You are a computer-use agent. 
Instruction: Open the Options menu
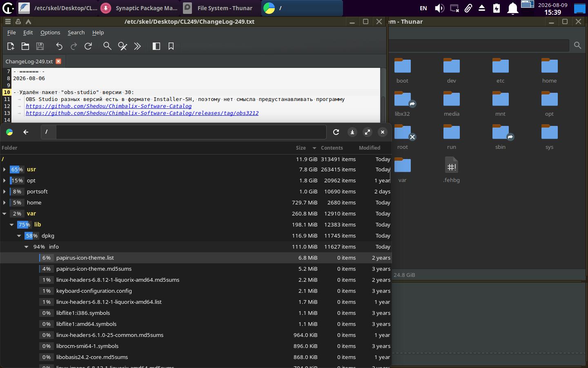pos(50,32)
